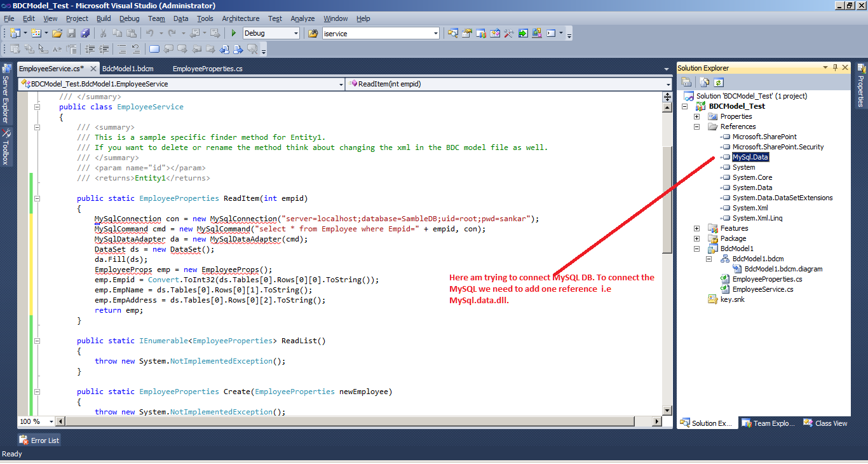The height and width of the screenshot is (464, 868).
Task: Expand the Package node
Action: coord(697,238)
